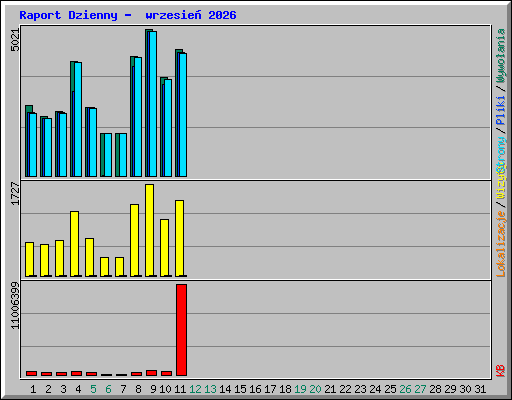The image size is (512, 400).
Task: Click the red KB bar for day 1
Action: click(31, 373)
